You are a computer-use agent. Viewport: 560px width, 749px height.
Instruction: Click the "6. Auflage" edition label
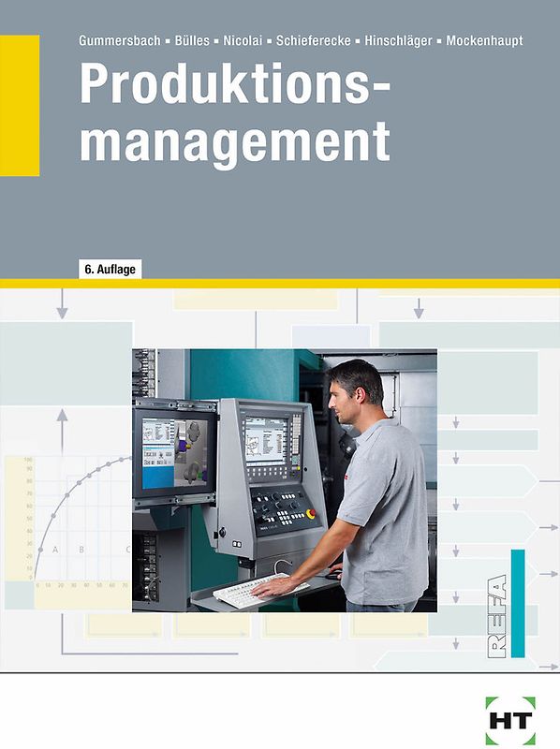tap(110, 269)
